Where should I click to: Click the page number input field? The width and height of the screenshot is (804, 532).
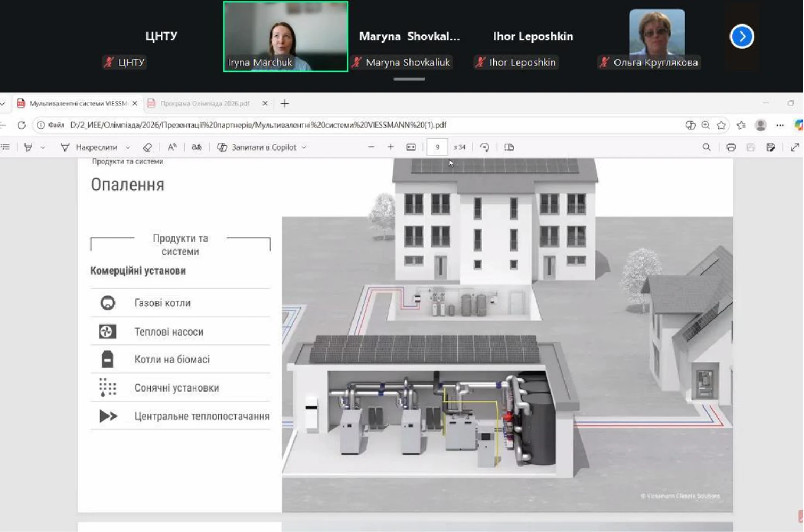[x=437, y=147]
